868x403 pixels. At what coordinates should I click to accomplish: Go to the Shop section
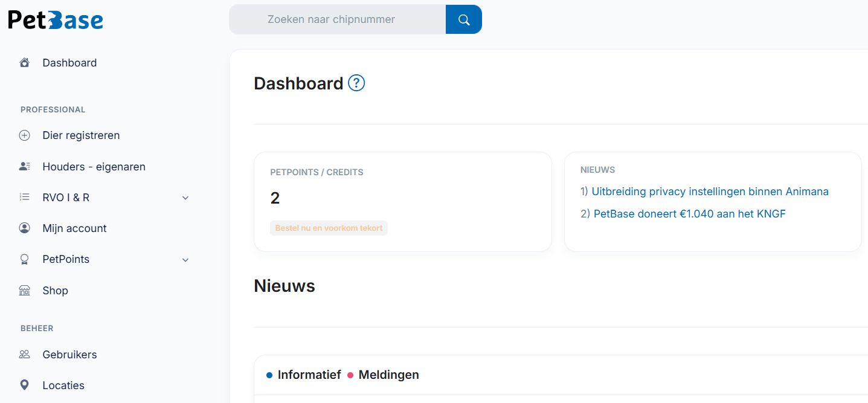point(56,290)
